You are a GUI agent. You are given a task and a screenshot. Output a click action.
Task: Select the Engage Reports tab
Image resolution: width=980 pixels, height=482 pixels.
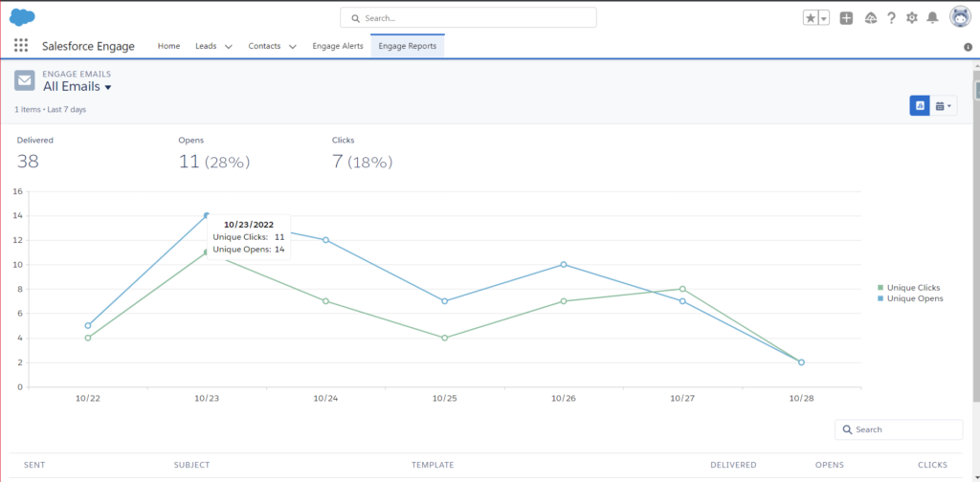click(x=408, y=46)
